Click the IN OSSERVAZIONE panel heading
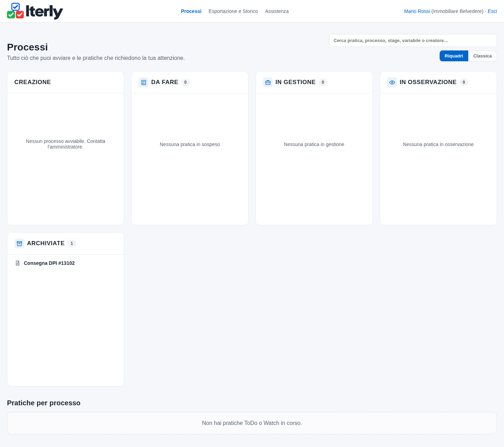 point(428,82)
